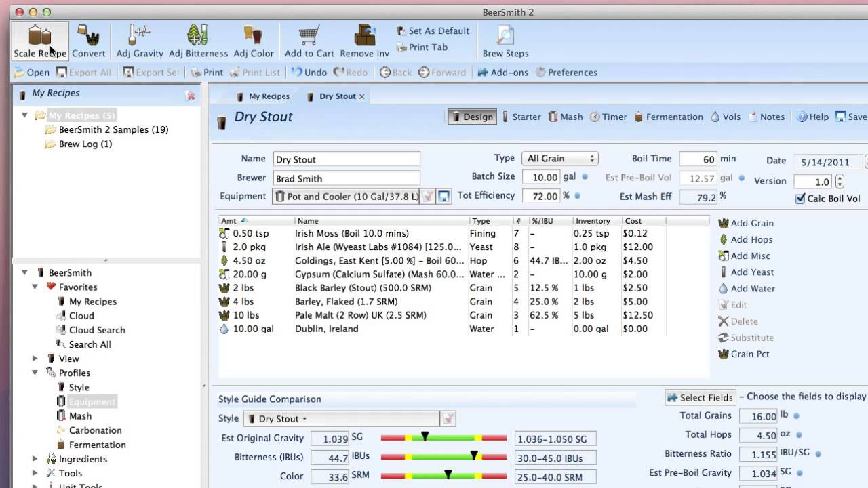Select the Brew Log (1) folder
The height and width of the screenshot is (488, 868).
(79, 144)
